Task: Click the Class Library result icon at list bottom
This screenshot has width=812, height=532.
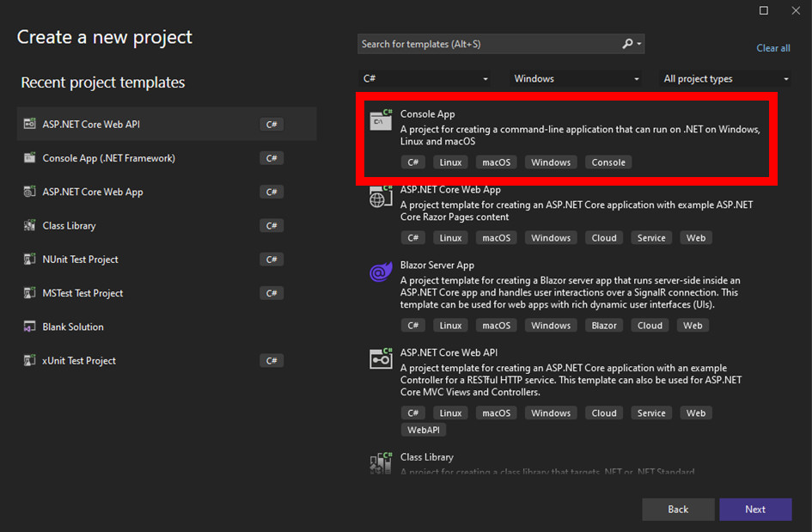Action: [x=381, y=462]
